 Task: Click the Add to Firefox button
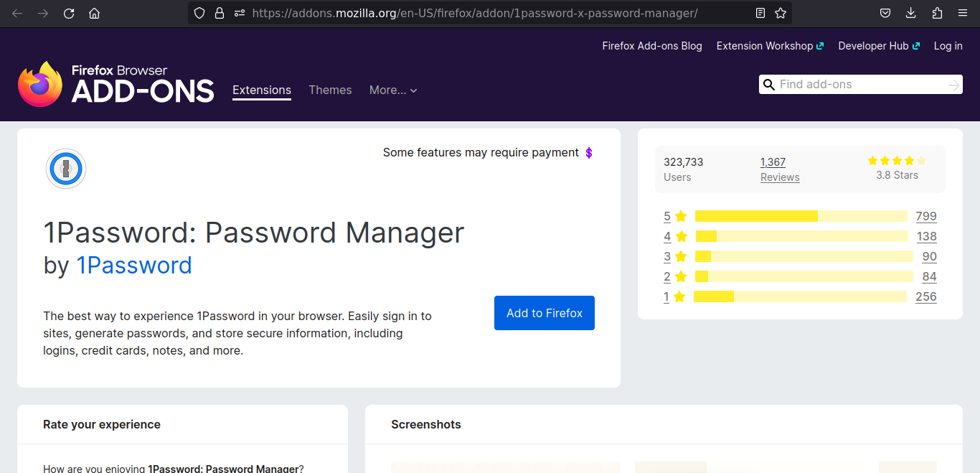pos(544,313)
